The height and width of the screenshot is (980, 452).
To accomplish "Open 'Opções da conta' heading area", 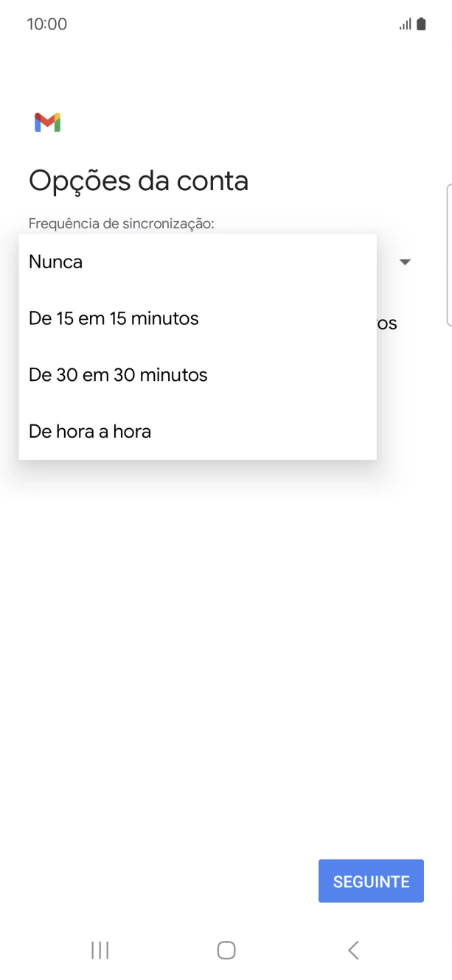I will click(x=139, y=181).
